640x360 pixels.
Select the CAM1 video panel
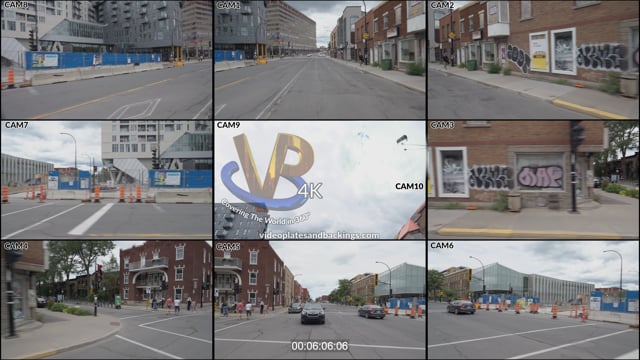pos(320,60)
